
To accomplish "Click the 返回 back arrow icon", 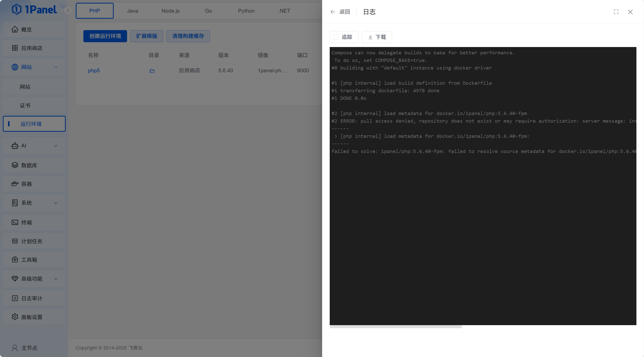I will (x=333, y=12).
